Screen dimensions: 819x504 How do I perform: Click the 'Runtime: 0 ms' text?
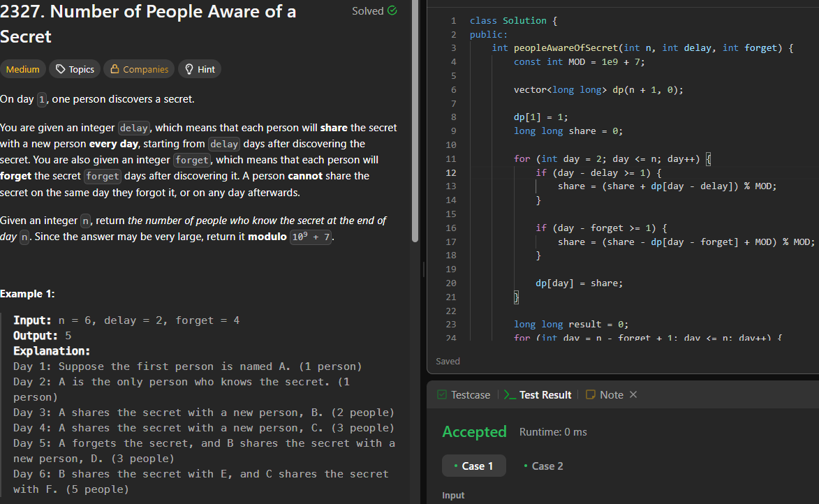pos(553,432)
